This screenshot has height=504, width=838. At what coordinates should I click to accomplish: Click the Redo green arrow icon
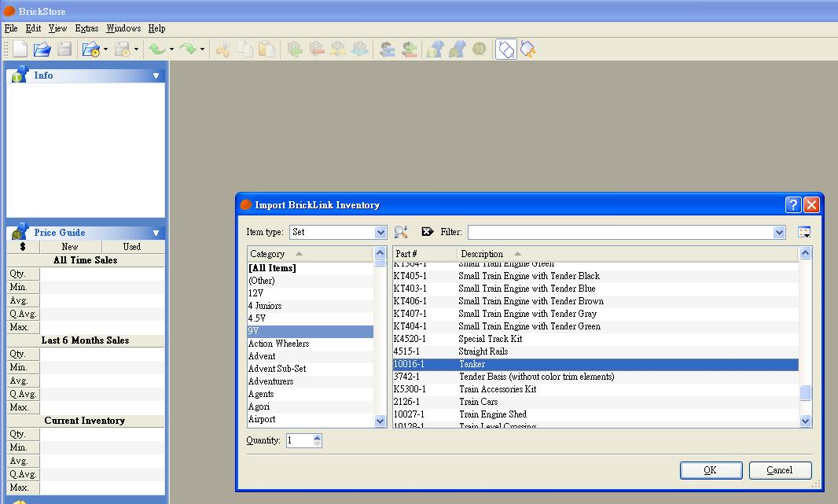(188, 50)
